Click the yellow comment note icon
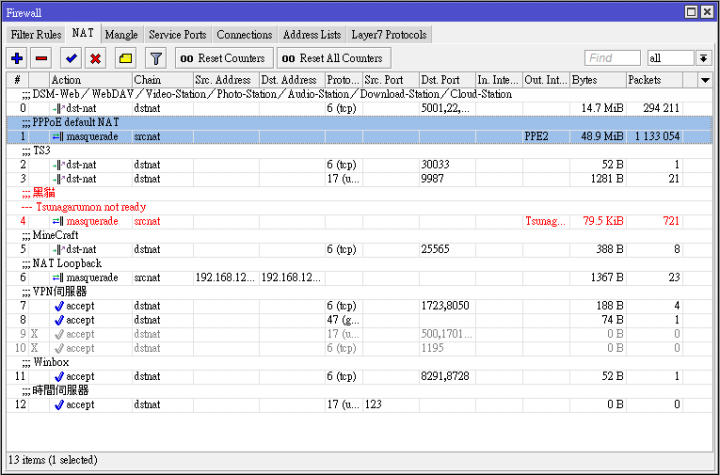720x475 pixels. 125,58
